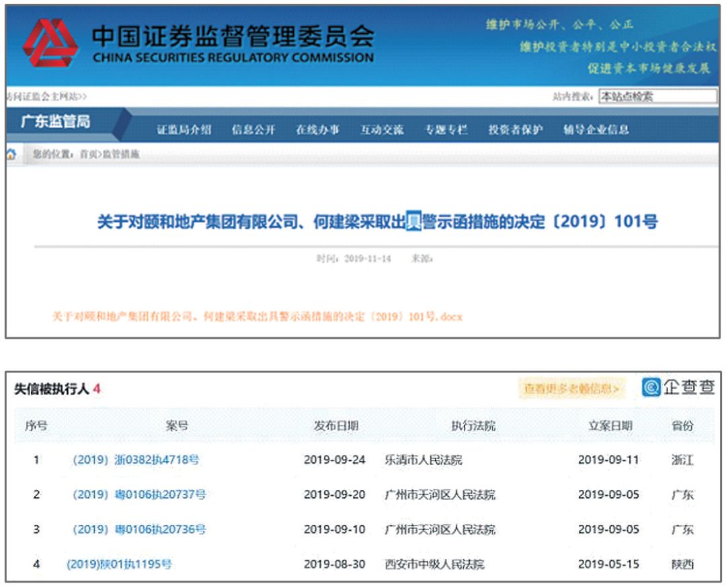Open case (2019)陕01执1195号 link
726x588 pixels.
coord(119,564)
